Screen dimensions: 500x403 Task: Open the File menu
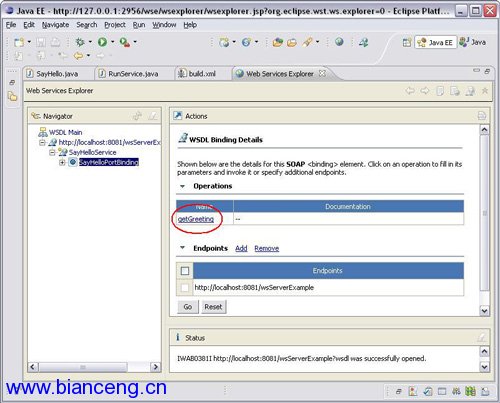(x=11, y=25)
